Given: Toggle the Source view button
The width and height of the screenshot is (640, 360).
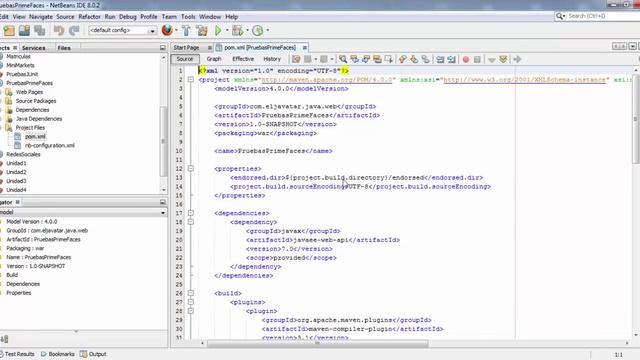Looking at the screenshot, I should 185,59.
